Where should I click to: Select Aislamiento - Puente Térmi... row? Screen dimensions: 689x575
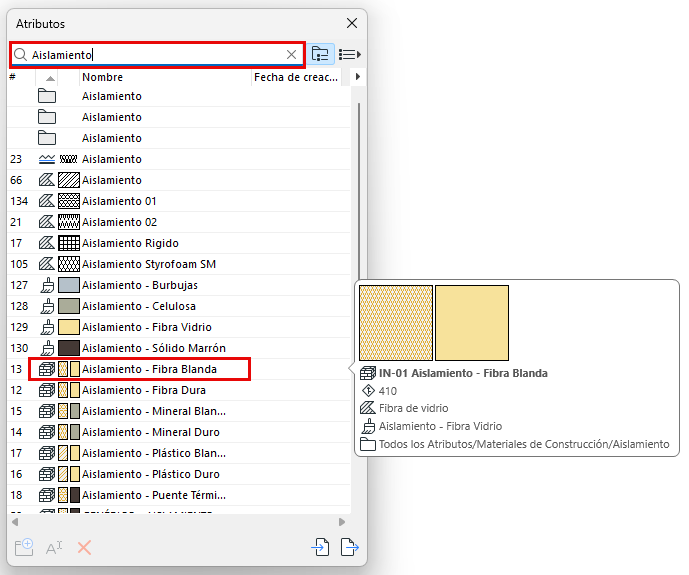179,495
